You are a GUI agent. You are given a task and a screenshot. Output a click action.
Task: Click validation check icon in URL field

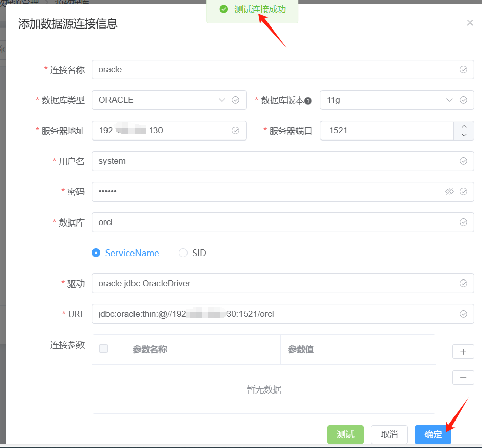click(x=463, y=314)
